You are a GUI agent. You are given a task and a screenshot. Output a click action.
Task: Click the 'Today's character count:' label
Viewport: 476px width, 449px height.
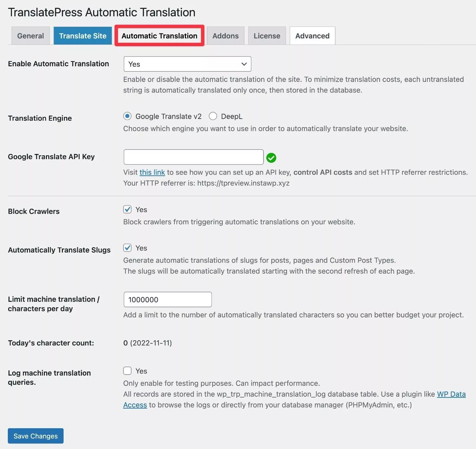pyautogui.click(x=51, y=343)
